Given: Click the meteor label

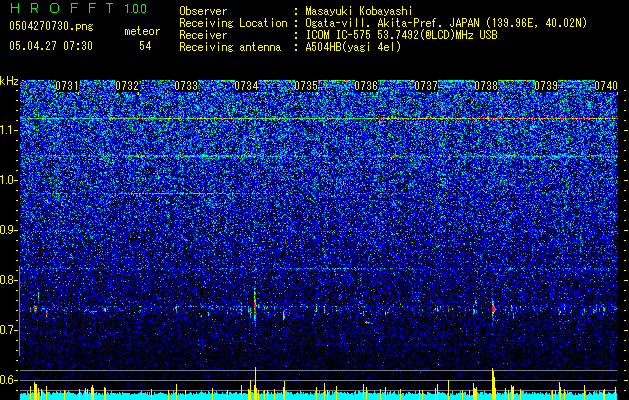Looking at the screenshot, I should coord(142,31).
